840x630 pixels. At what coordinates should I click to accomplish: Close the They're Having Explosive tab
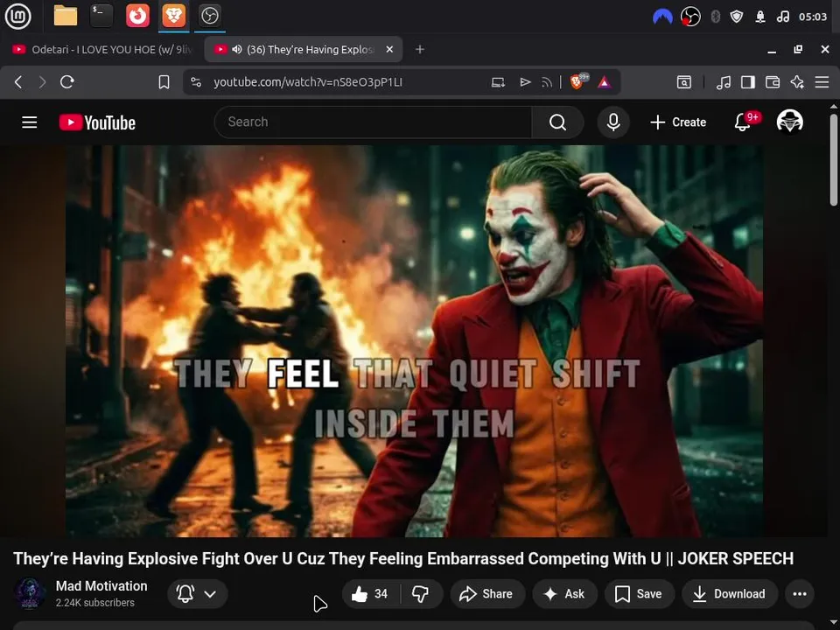pyautogui.click(x=389, y=49)
